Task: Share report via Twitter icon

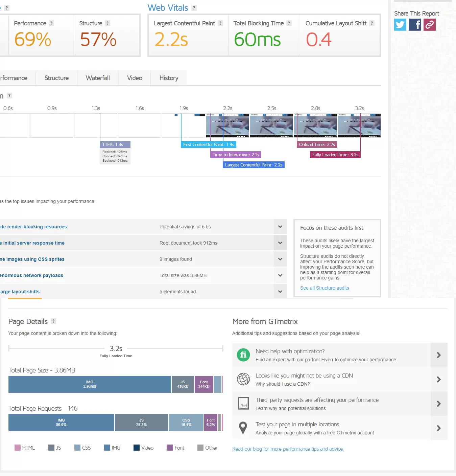Action: click(x=400, y=25)
